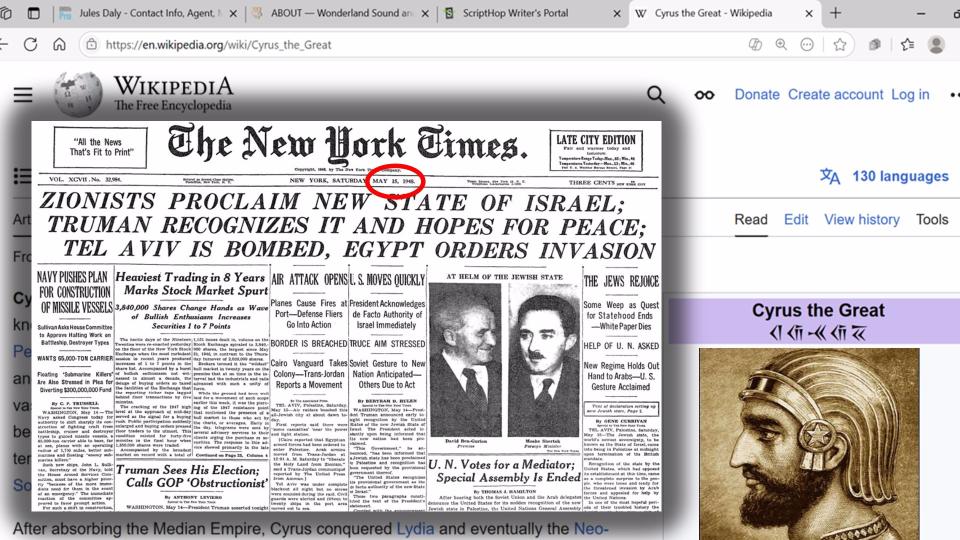Open the Tools dropdown menu
Screen dimensions: 960x540
pyautogui.click(x=932, y=219)
